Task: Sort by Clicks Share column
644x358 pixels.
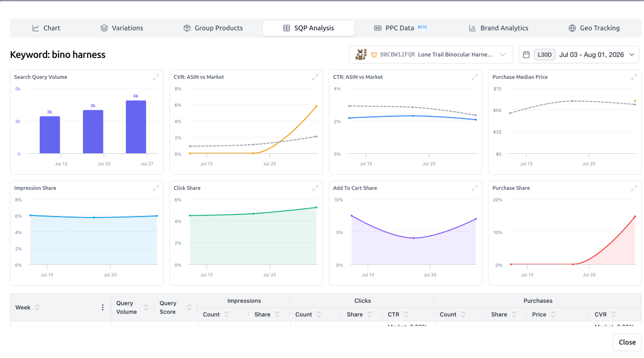Action: 370,315
